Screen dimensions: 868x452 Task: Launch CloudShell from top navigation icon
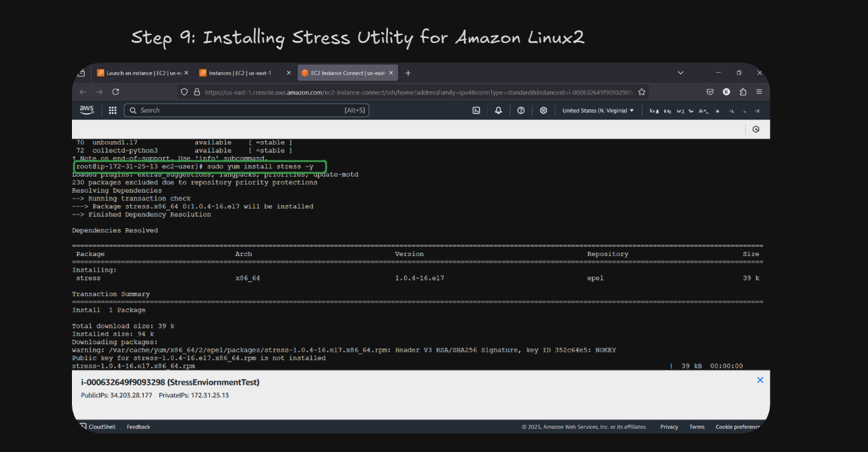pyautogui.click(x=476, y=110)
